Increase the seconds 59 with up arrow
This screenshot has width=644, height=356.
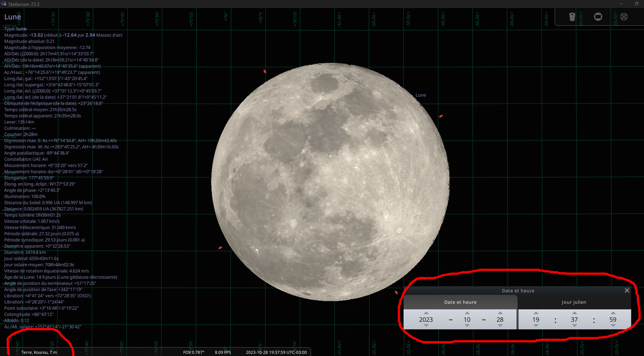pos(613,313)
